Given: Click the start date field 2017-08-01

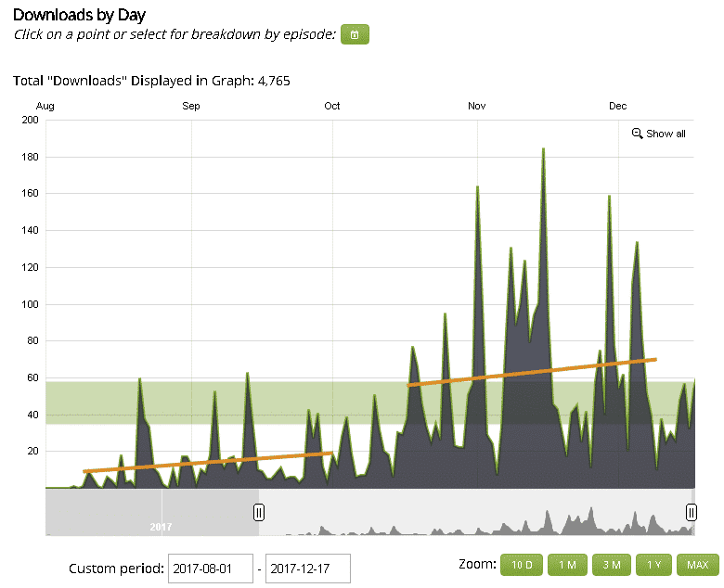Looking at the screenshot, I should coord(211,569).
